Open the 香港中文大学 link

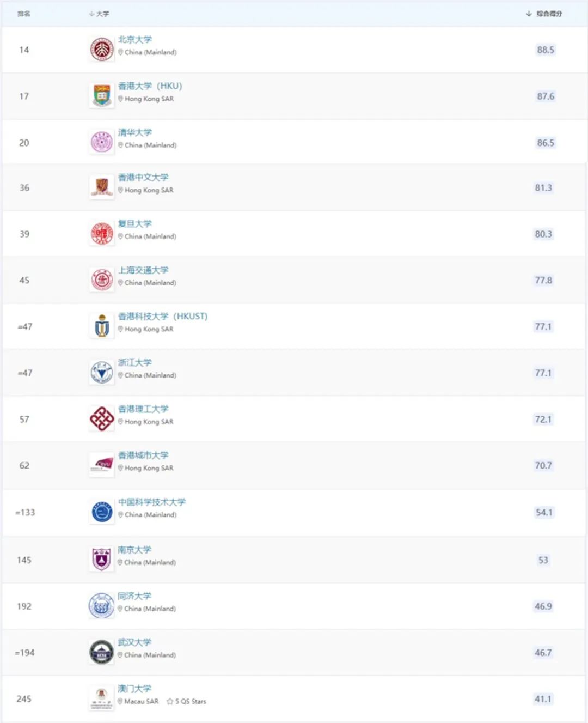click(144, 178)
